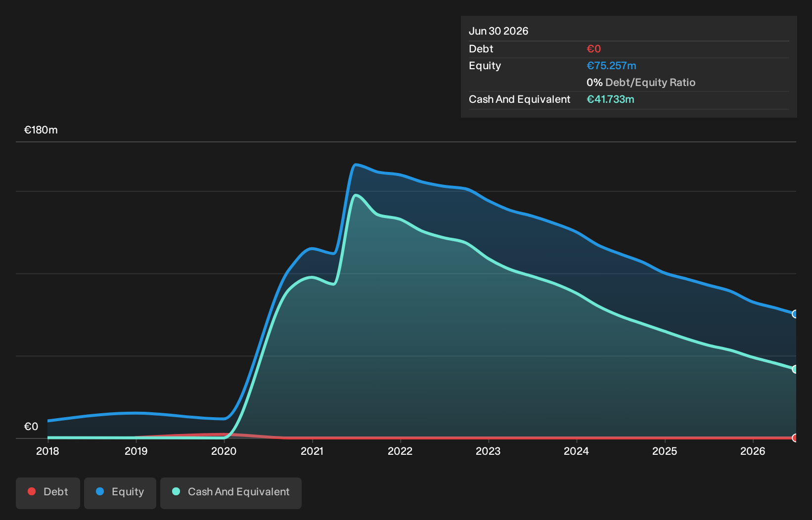Click the €41.733m cash value
812x520 pixels.
coord(610,99)
